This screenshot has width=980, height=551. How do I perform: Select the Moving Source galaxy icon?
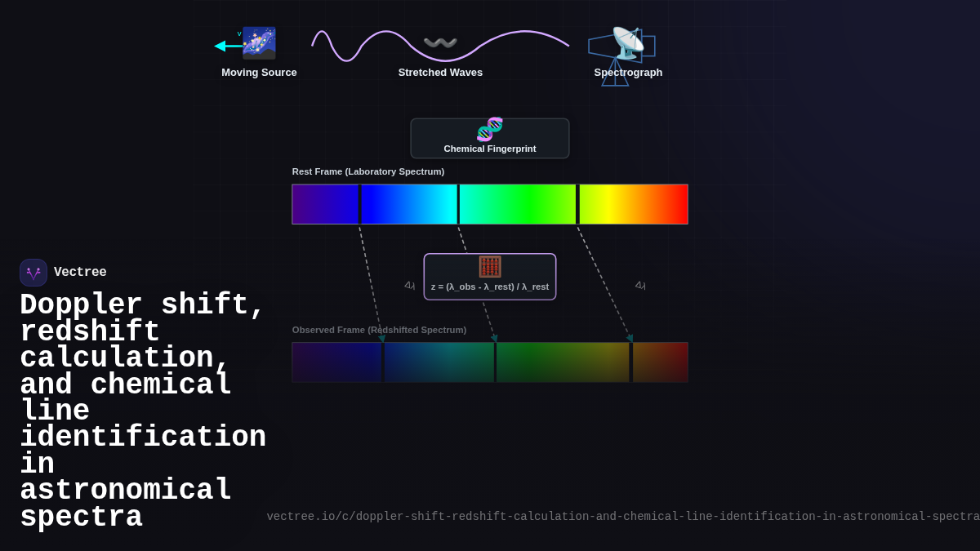pos(259,42)
